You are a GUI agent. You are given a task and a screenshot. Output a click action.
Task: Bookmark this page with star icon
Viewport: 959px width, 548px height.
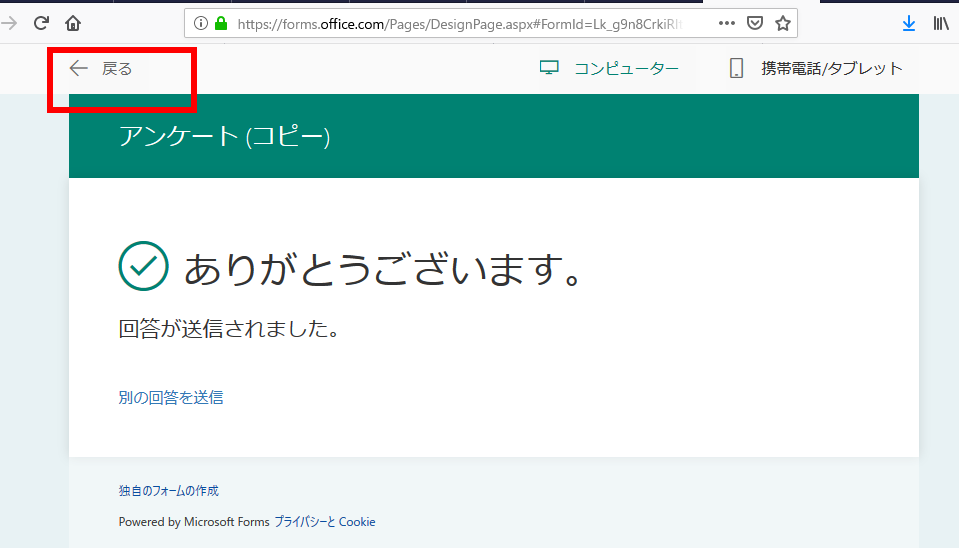point(783,23)
